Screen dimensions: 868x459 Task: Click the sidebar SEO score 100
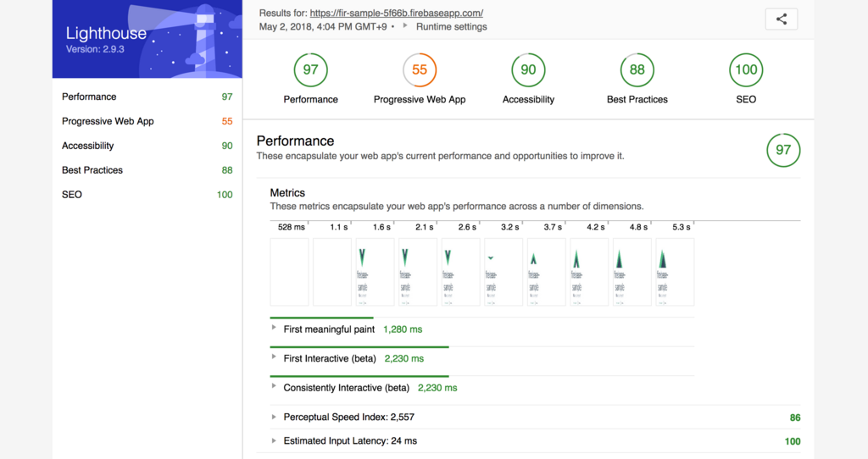point(225,194)
